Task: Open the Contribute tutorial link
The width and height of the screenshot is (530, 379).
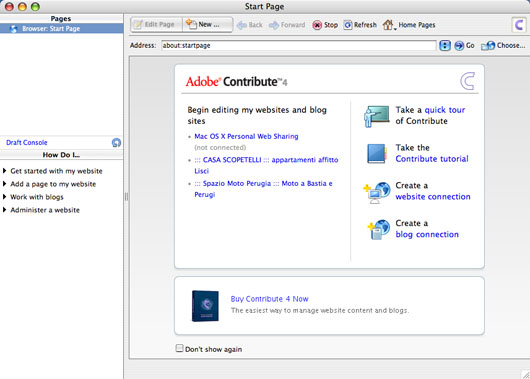Action: pyautogui.click(x=432, y=159)
